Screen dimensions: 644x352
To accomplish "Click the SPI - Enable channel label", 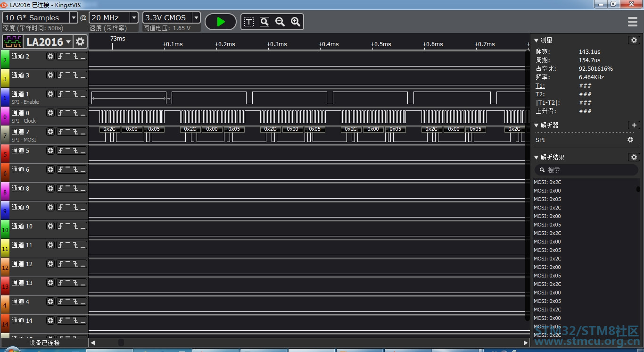I will pyautogui.click(x=25, y=102).
